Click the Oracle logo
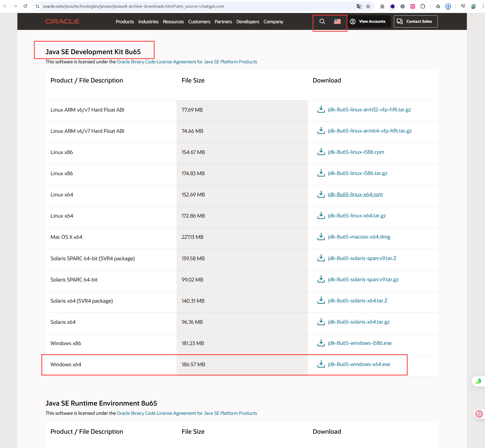 tap(62, 21)
